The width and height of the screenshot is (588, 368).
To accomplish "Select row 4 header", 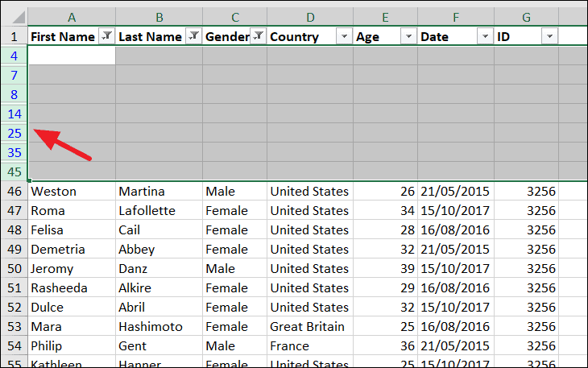I will pyautogui.click(x=14, y=56).
